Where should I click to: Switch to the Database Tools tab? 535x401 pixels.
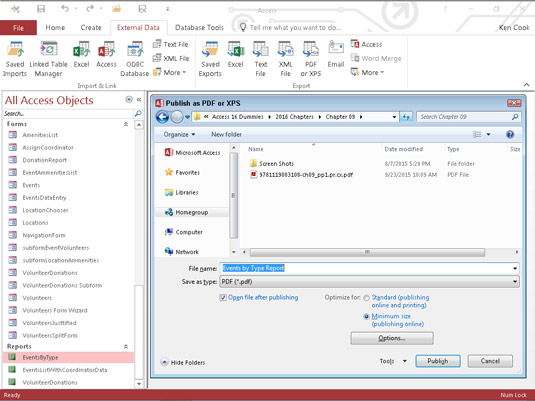(199, 28)
